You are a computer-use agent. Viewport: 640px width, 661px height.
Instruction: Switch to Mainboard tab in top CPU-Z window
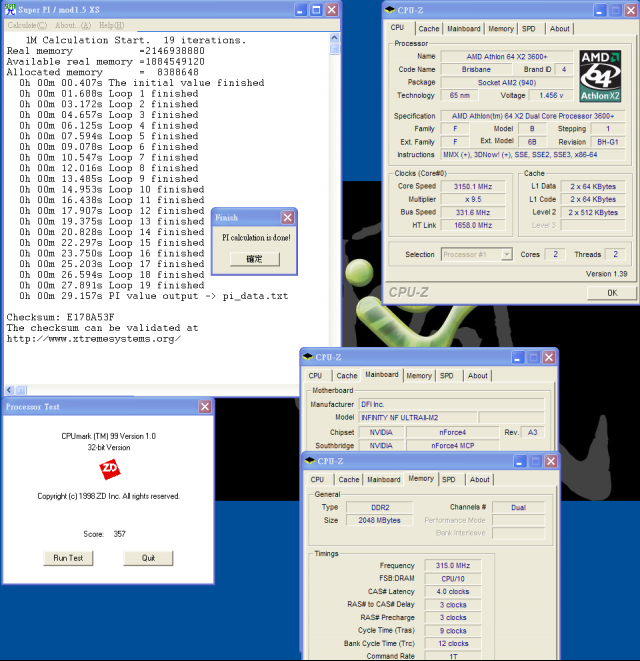click(463, 29)
